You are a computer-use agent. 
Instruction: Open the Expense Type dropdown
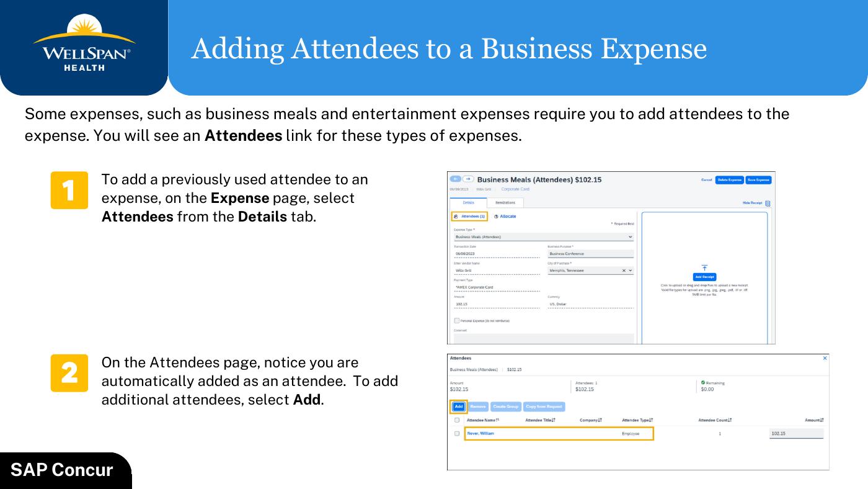tap(631, 236)
